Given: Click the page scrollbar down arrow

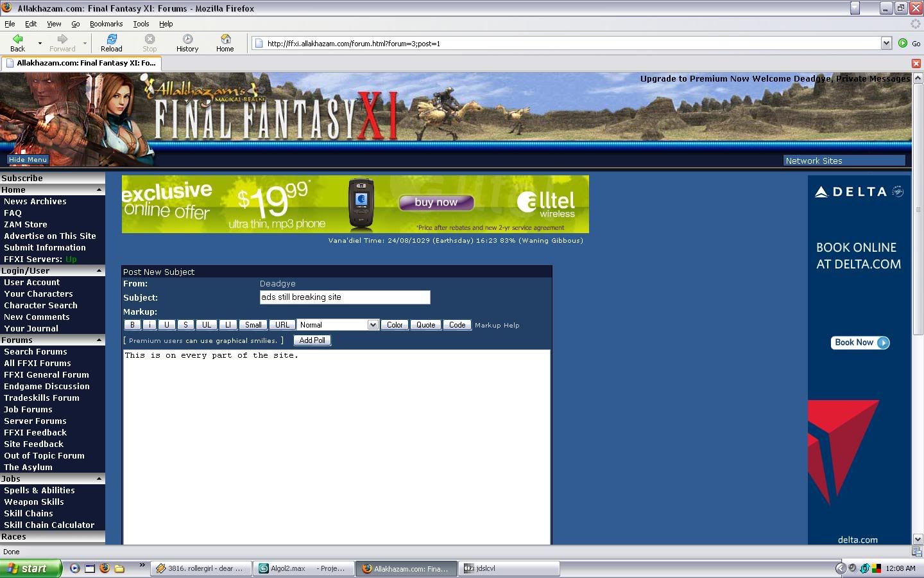Looking at the screenshot, I should click(918, 539).
